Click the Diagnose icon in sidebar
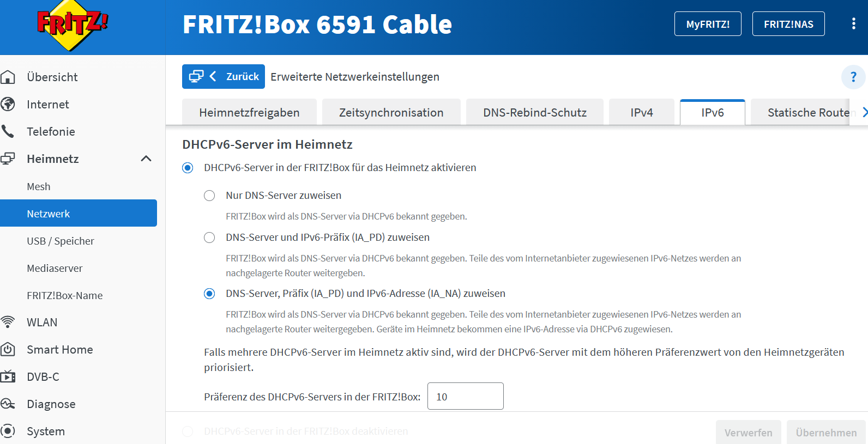Image resolution: width=868 pixels, height=444 pixels. coord(8,404)
